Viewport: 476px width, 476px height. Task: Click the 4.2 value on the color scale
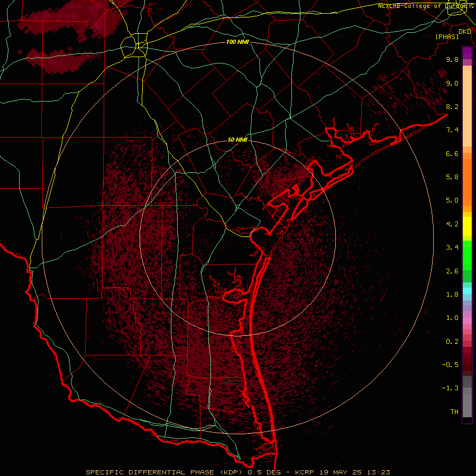point(452,224)
